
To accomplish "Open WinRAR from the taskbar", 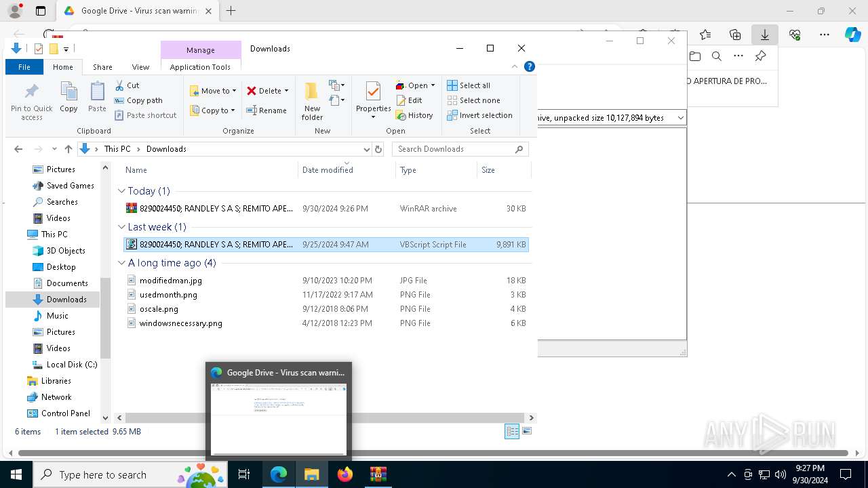I will [378, 474].
